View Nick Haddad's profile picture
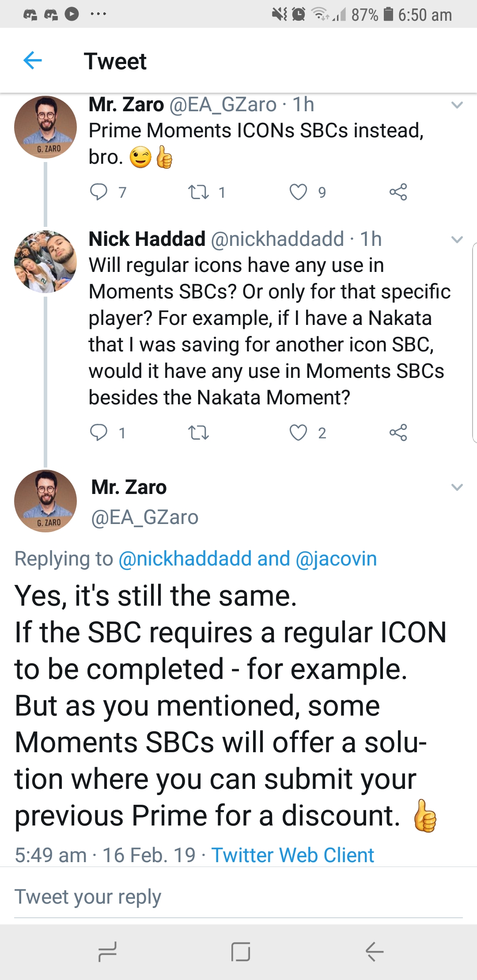The height and width of the screenshot is (980, 477). tap(45, 261)
